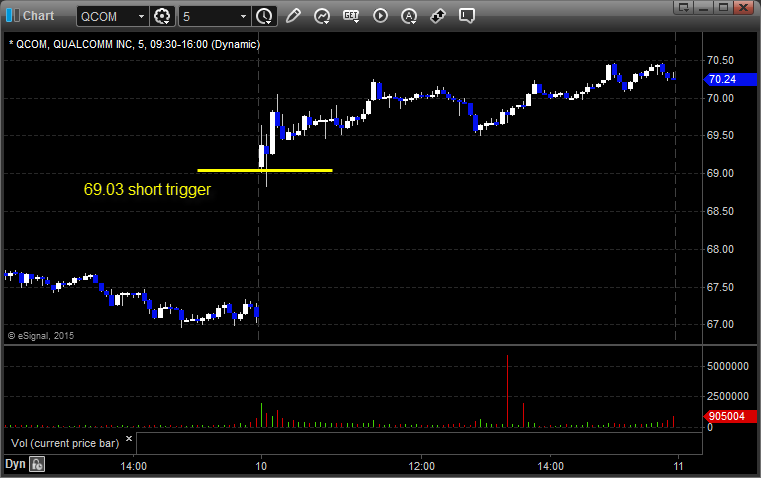Image resolution: width=761 pixels, height=478 pixels.
Task: Click the yellow 69.03 short trigger line
Action: tap(265, 170)
